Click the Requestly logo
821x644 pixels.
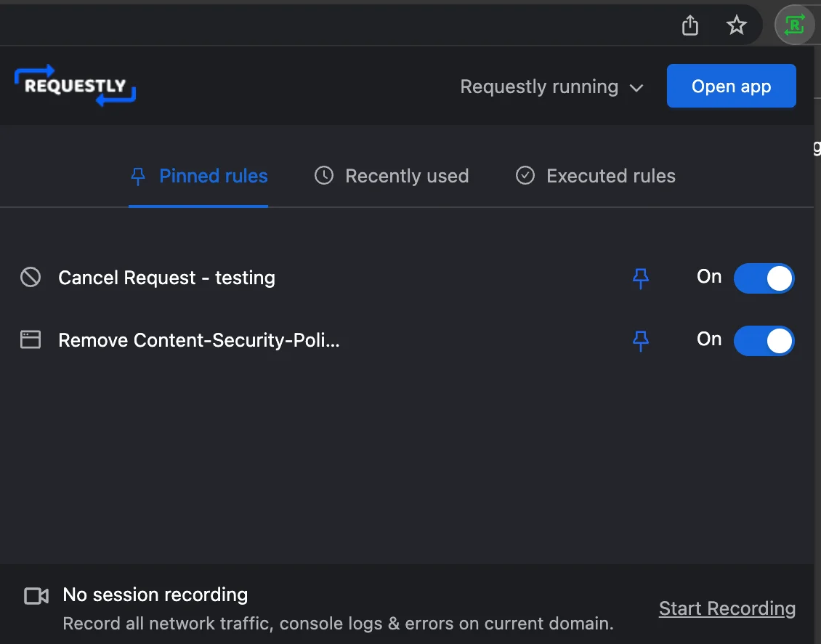75,86
